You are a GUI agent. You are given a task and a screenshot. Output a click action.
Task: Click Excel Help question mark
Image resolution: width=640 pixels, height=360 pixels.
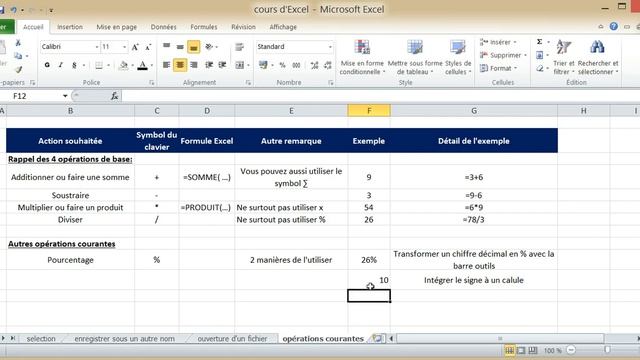[613, 26]
